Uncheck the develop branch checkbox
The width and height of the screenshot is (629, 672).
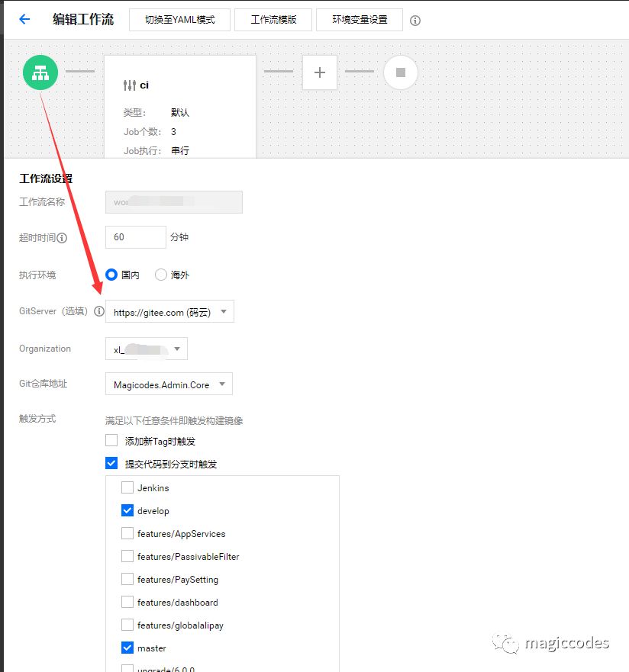[x=127, y=510]
